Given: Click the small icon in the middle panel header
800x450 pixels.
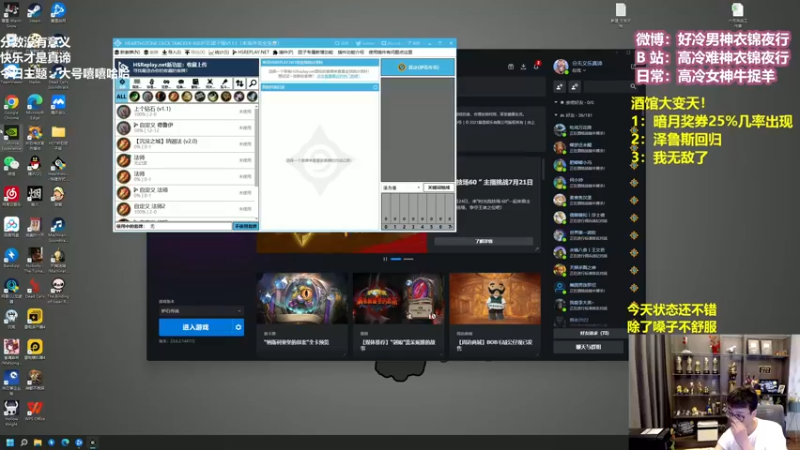Looking at the screenshot, I should point(376,87).
